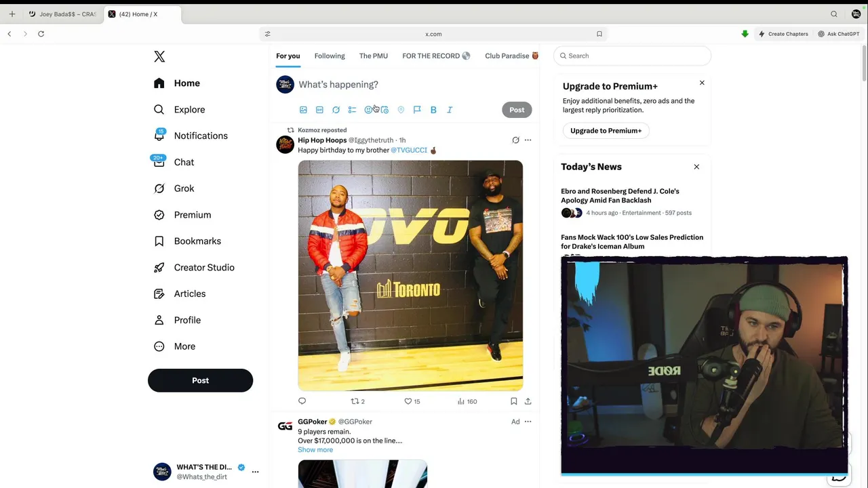Click the Hip Hop Hoops avatar
868x488 pixels.
[285, 144]
